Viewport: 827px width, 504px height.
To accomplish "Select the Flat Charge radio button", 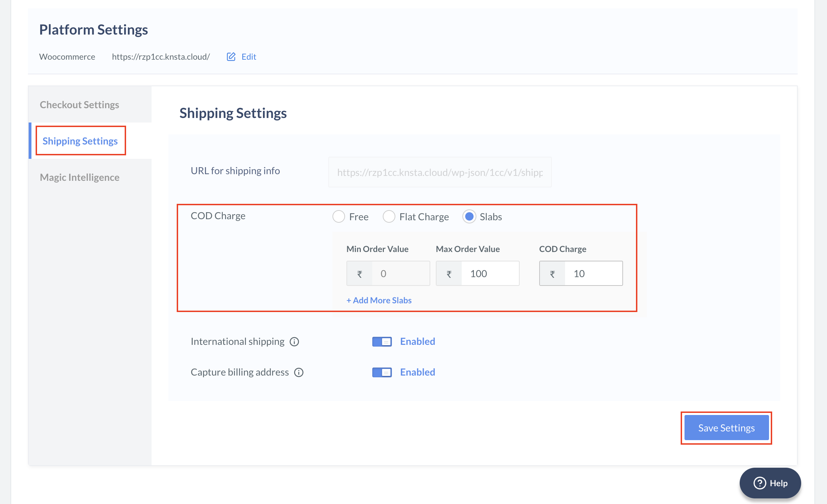I will [x=389, y=216].
